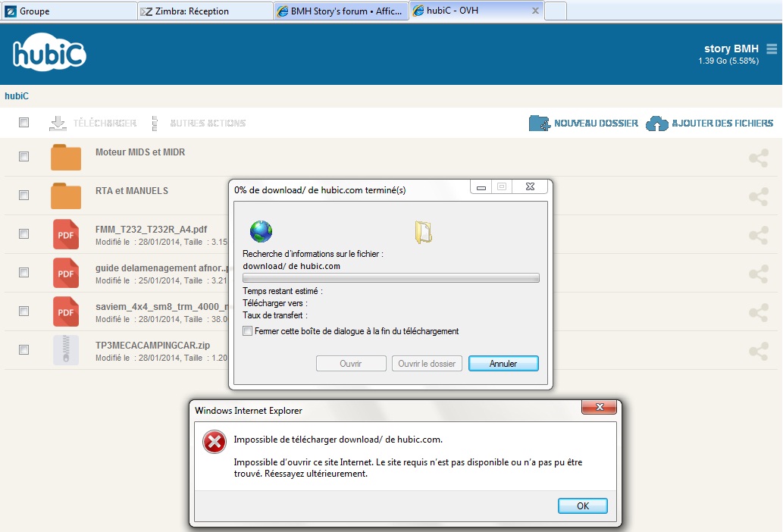The width and height of the screenshot is (783, 532).
Task: Click the Nouveau Dossier folder icon
Action: (x=540, y=124)
